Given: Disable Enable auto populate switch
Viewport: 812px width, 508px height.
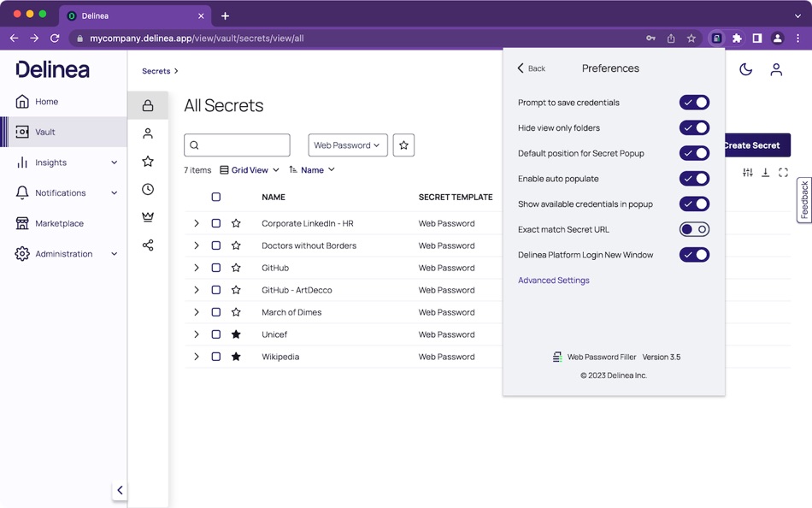Looking at the screenshot, I should point(694,179).
